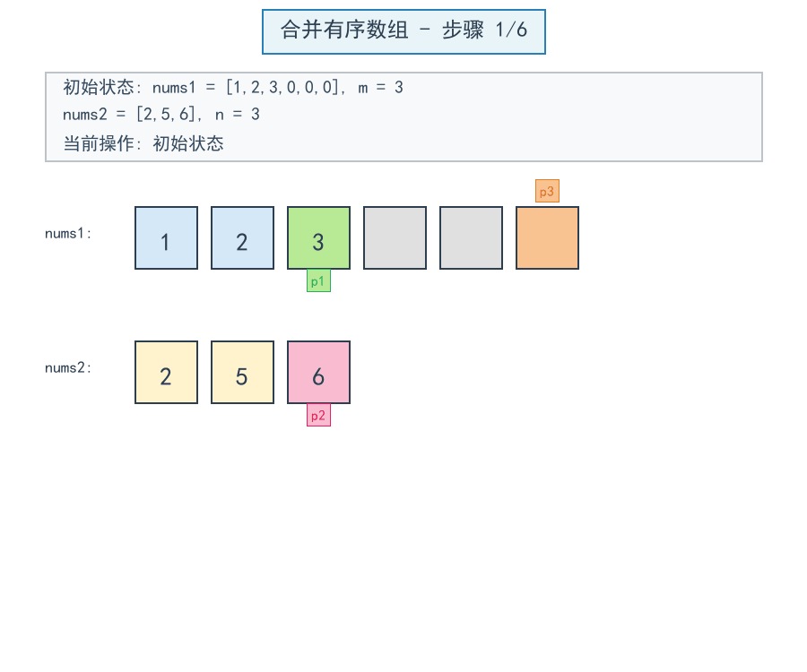This screenshot has width=807, height=672.
Task: Click green nums1 cell with 3
Action: point(318,238)
